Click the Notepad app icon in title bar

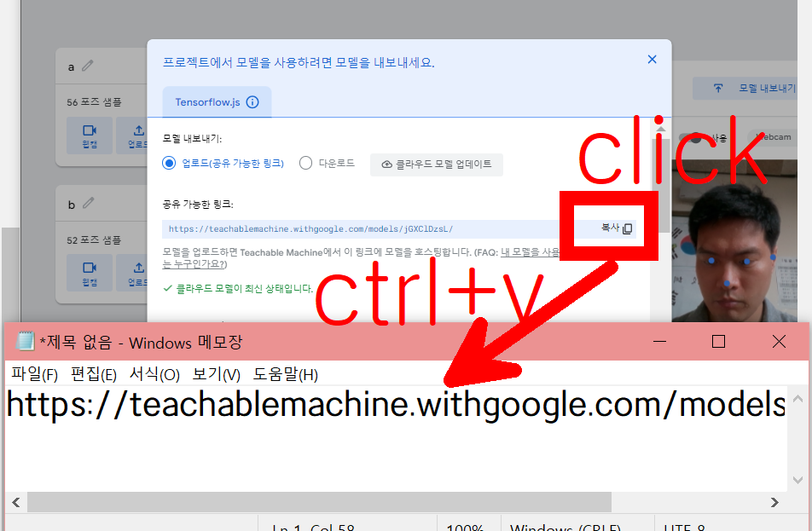pyautogui.click(x=25, y=342)
